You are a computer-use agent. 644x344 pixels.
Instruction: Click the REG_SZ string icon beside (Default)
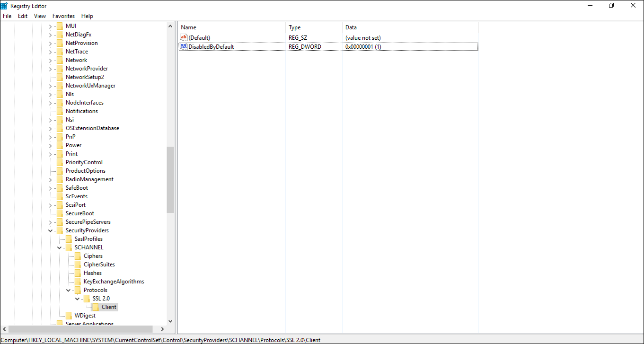tap(183, 37)
